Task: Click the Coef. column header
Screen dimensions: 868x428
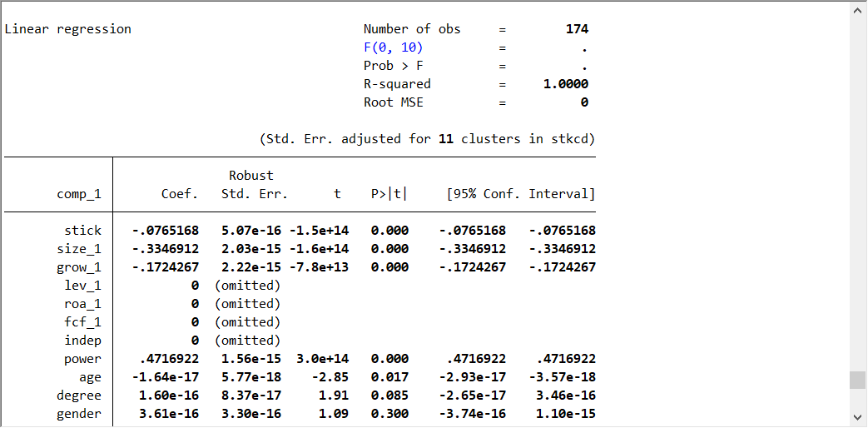Action: pos(180,194)
